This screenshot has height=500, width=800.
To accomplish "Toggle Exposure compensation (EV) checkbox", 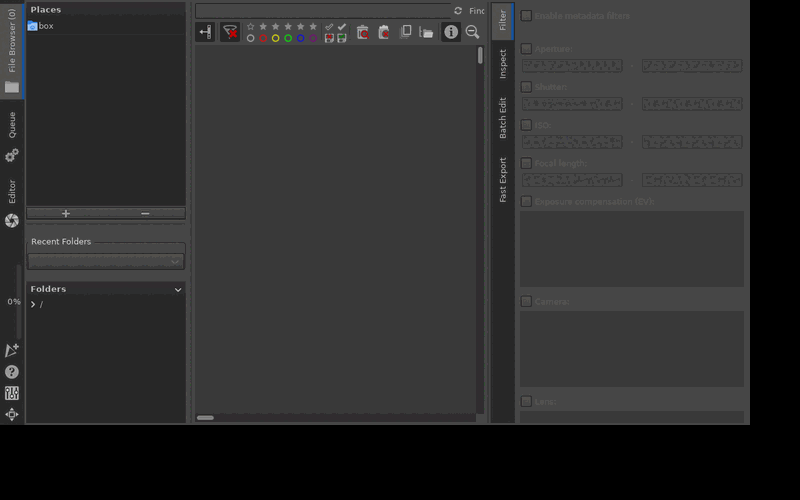I will 527,202.
